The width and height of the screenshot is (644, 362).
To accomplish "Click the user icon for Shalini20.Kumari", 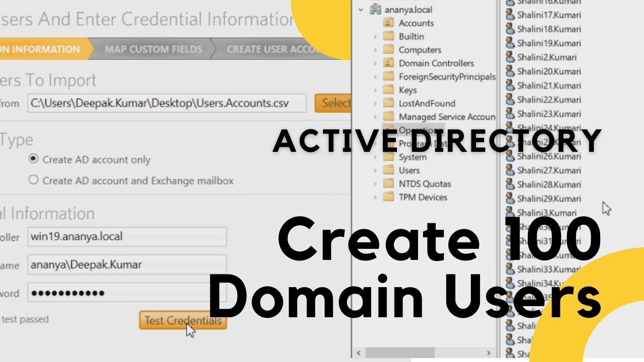I will pyautogui.click(x=510, y=71).
